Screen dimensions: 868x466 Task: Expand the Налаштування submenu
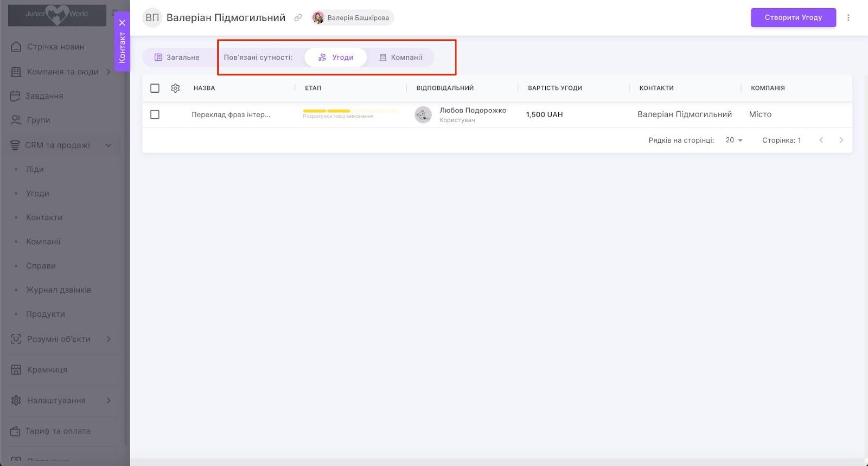[108, 400]
